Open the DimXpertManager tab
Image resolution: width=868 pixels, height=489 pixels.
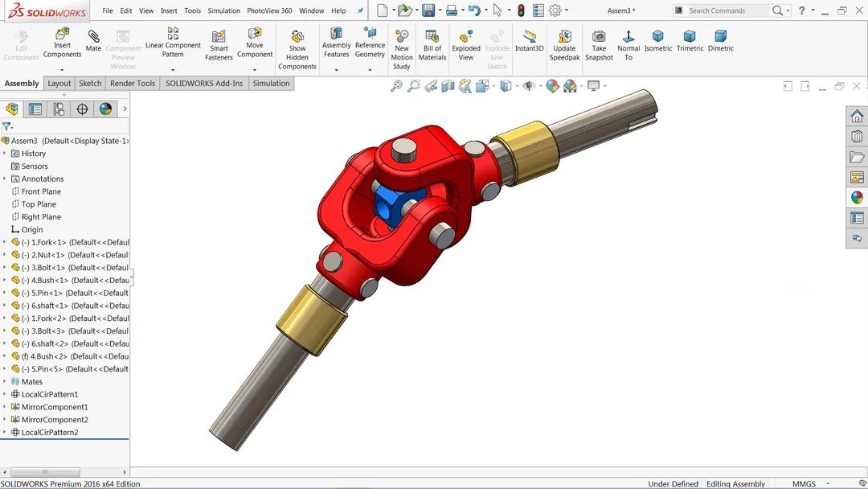(82, 109)
